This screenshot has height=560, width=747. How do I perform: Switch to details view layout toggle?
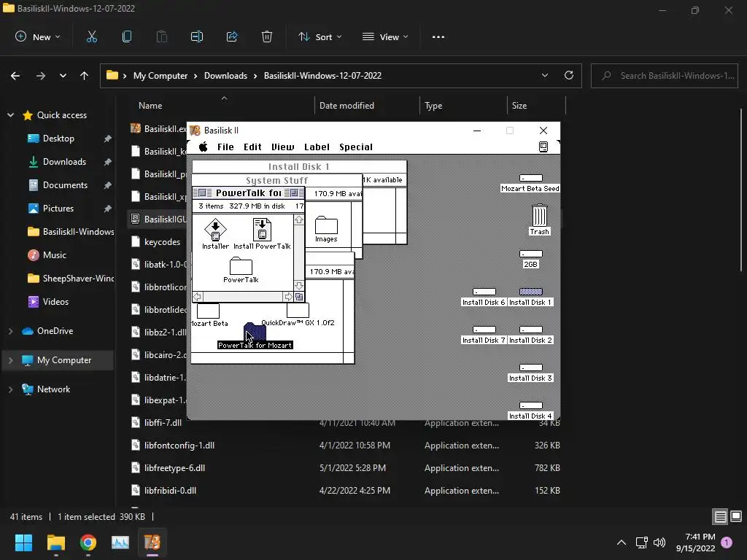(720, 517)
